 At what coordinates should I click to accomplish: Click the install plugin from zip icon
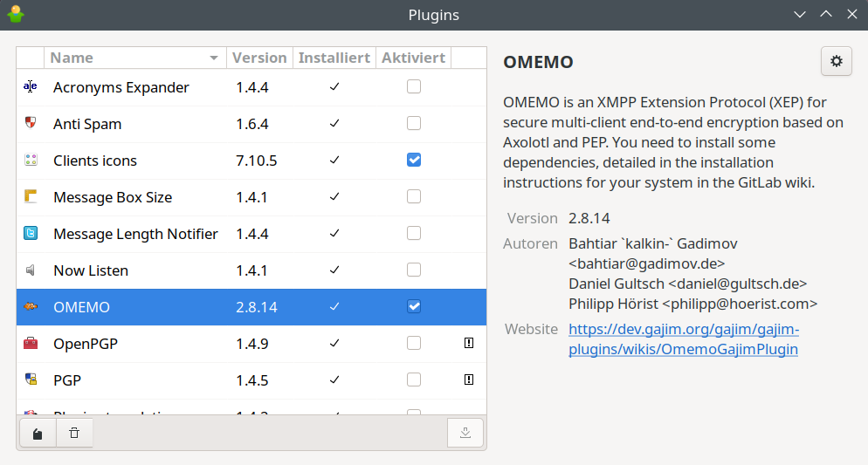(x=38, y=433)
